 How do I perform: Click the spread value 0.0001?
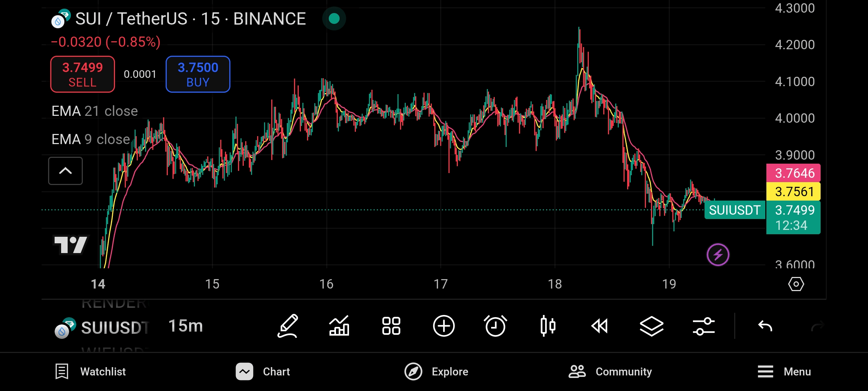pos(140,74)
